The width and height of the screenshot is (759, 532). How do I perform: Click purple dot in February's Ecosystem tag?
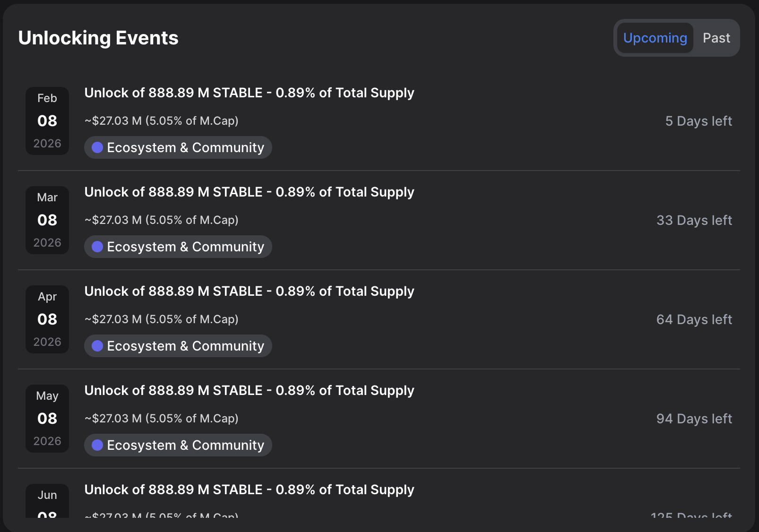click(x=97, y=147)
